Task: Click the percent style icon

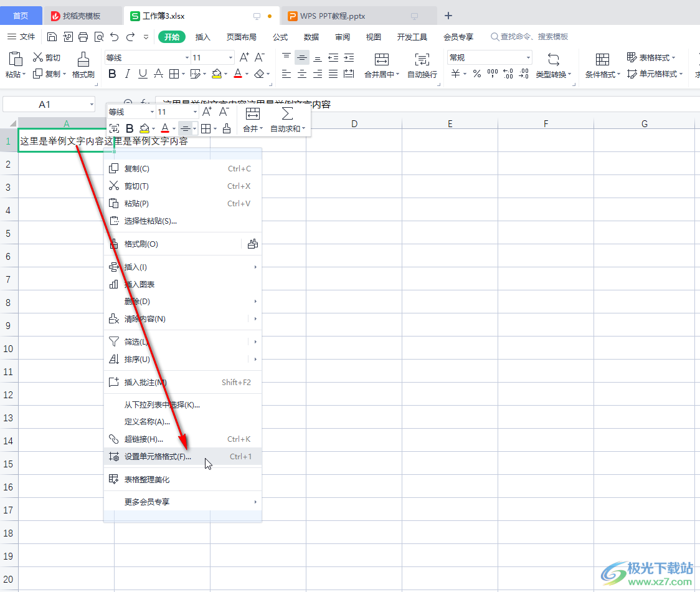Action: coord(477,74)
